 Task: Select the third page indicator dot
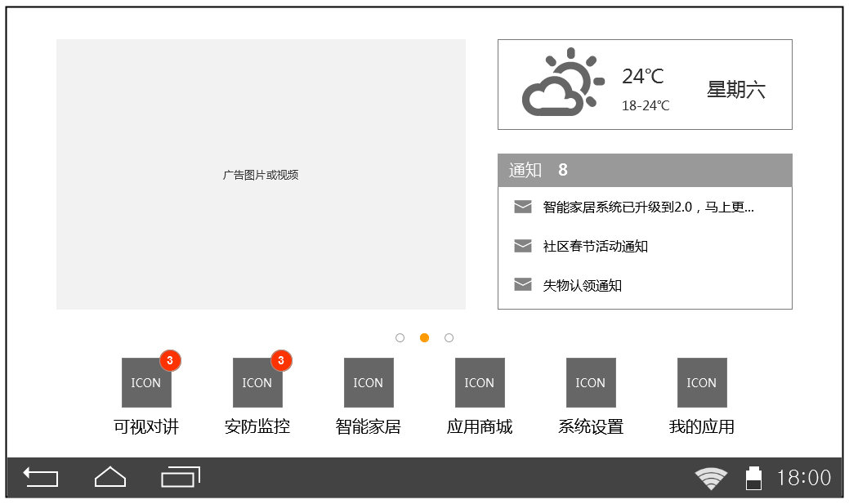tap(449, 338)
